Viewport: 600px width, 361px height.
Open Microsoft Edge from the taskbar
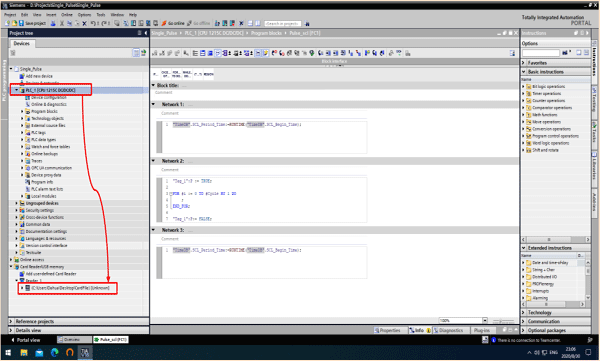click(x=54, y=352)
